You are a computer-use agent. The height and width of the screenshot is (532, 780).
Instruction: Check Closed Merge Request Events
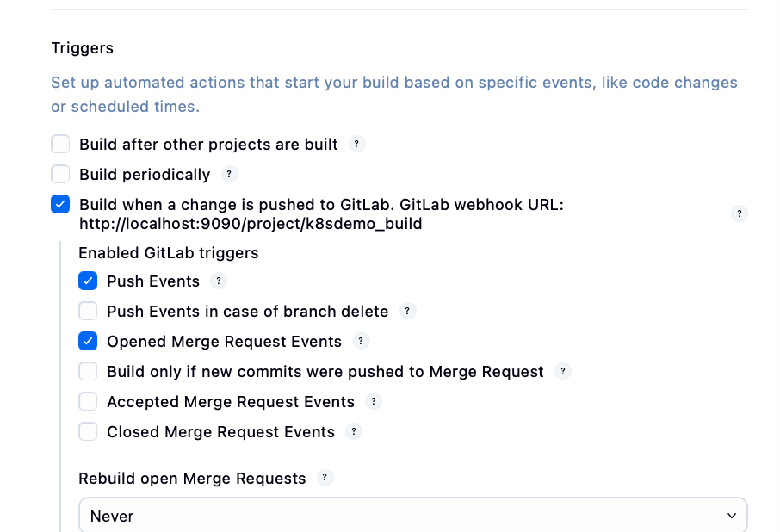pos(88,431)
